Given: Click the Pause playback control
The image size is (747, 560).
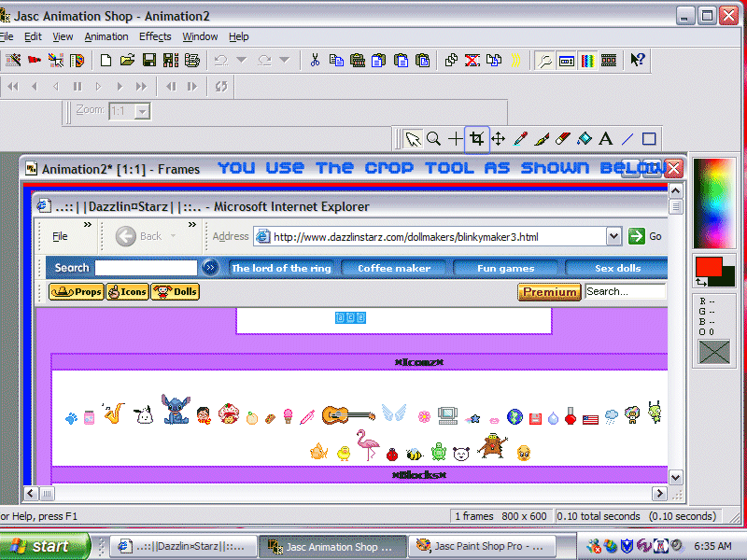Looking at the screenshot, I should coord(78,87).
